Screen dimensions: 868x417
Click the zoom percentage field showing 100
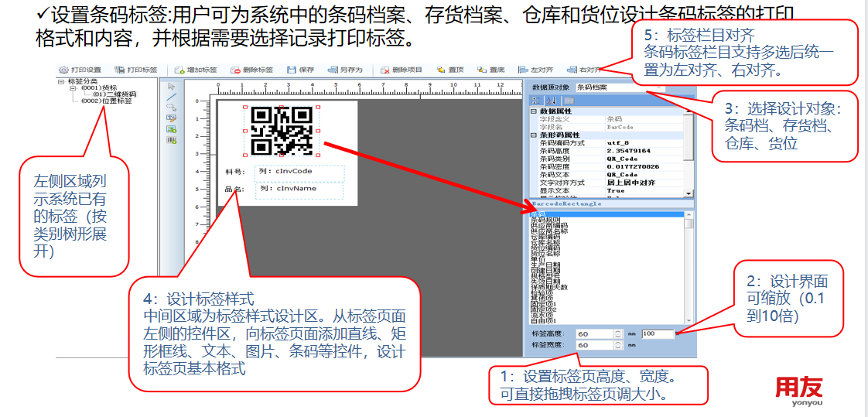tap(658, 334)
